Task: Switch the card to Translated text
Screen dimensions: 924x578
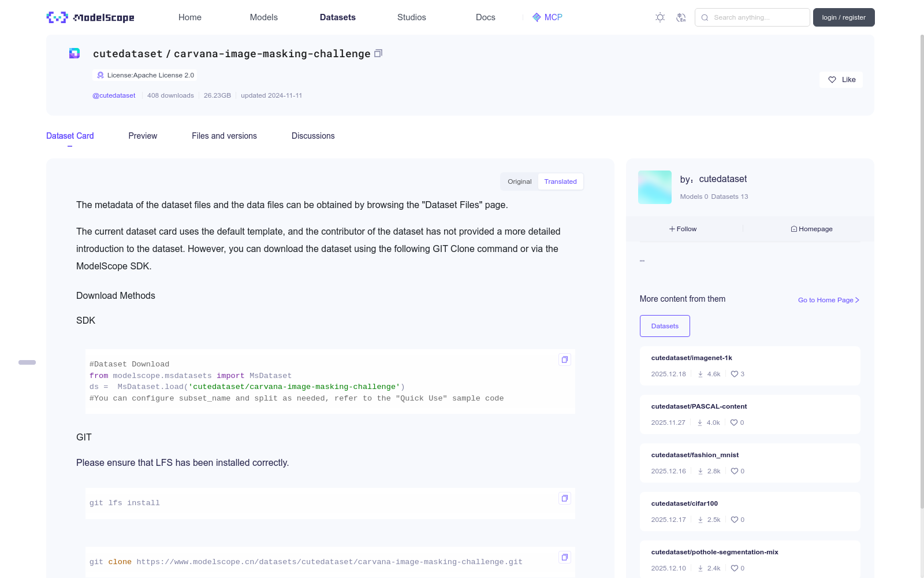Action: tap(560, 181)
